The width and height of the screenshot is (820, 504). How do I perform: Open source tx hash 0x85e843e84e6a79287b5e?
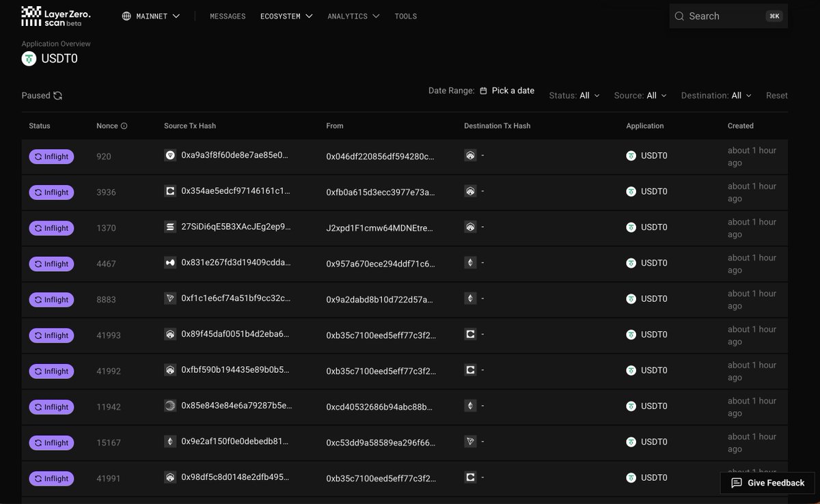point(236,406)
